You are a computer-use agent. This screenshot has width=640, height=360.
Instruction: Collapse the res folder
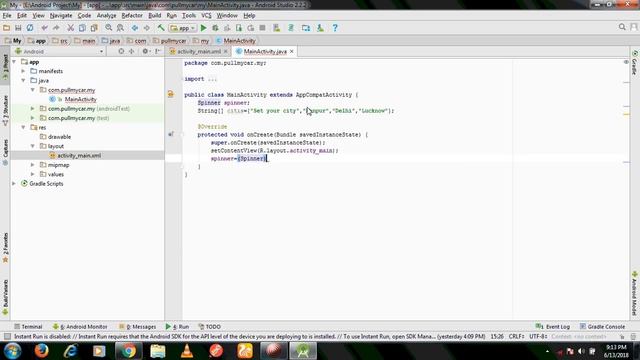24,127
